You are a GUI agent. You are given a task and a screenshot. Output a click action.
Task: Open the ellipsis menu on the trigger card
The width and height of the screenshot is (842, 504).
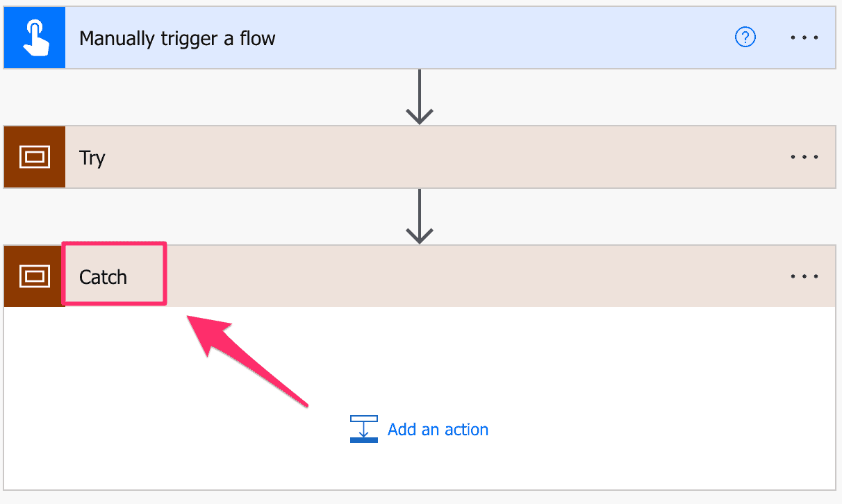[804, 37]
